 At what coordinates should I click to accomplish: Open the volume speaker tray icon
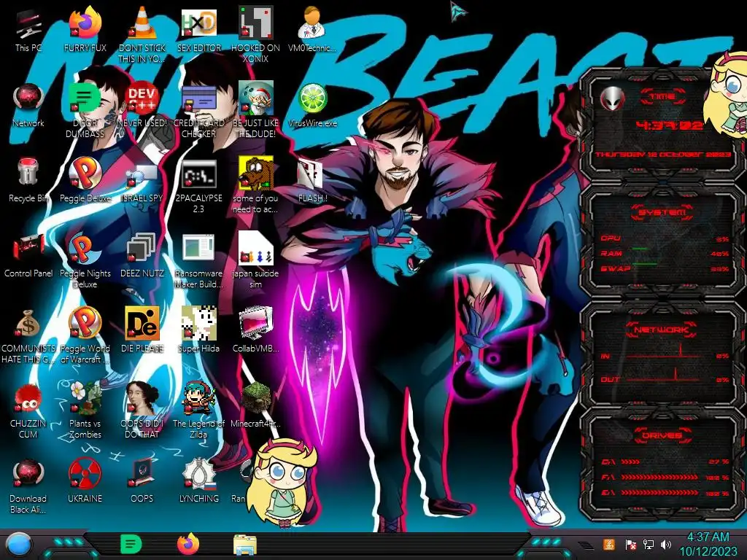click(666, 544)
